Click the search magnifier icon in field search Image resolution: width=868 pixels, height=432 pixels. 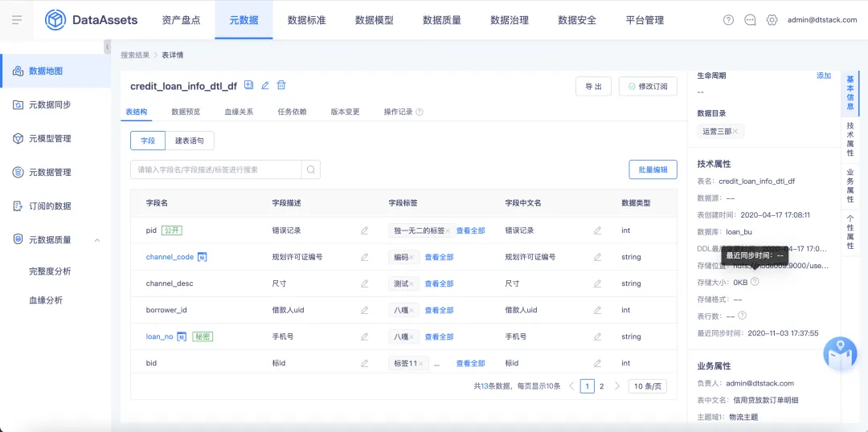coord(311,169)
